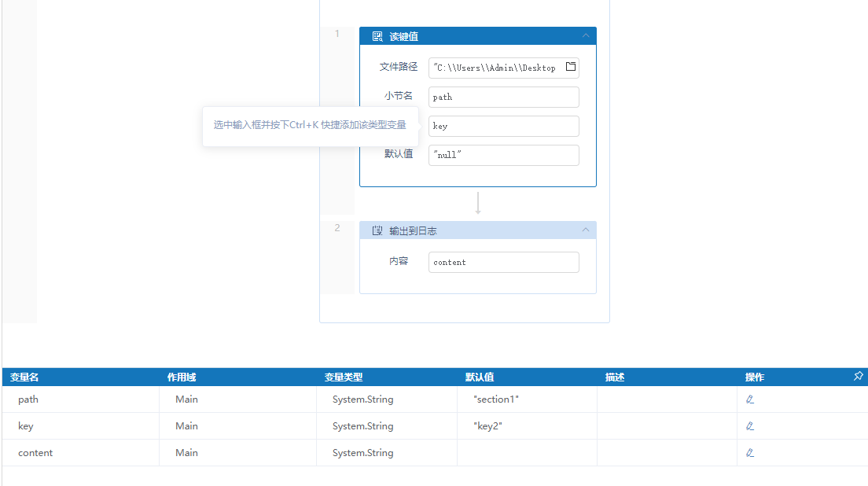This screenshot has height=486, width=868.
Task: Click the folder browse icon in 文件路径 field
Action: pyautogui.click(x=571, y=67)
